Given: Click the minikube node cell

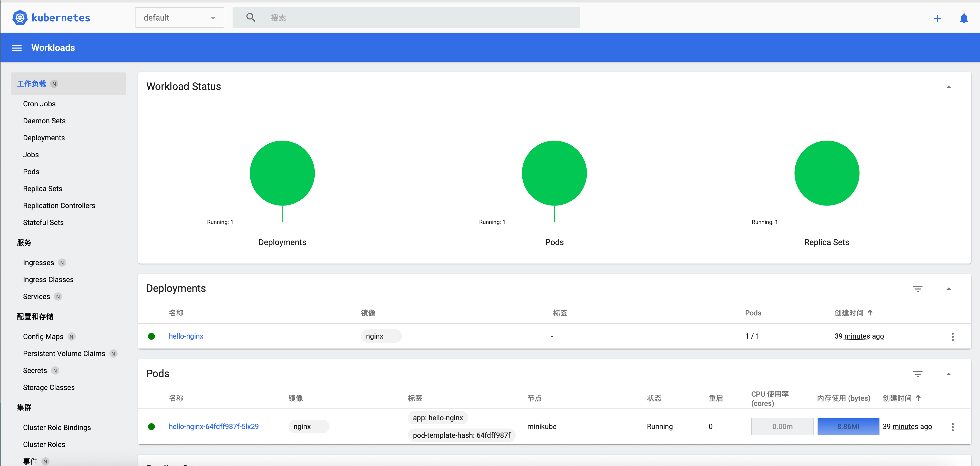Looking at the screenshot, I should tap(542, 427).
